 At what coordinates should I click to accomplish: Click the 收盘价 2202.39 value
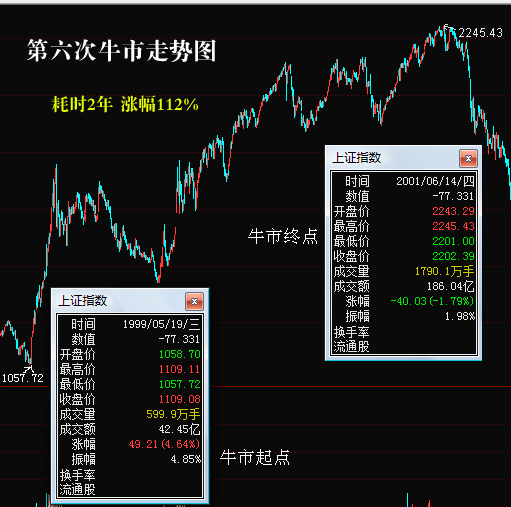pyautogui.click(x=453, y=256)
